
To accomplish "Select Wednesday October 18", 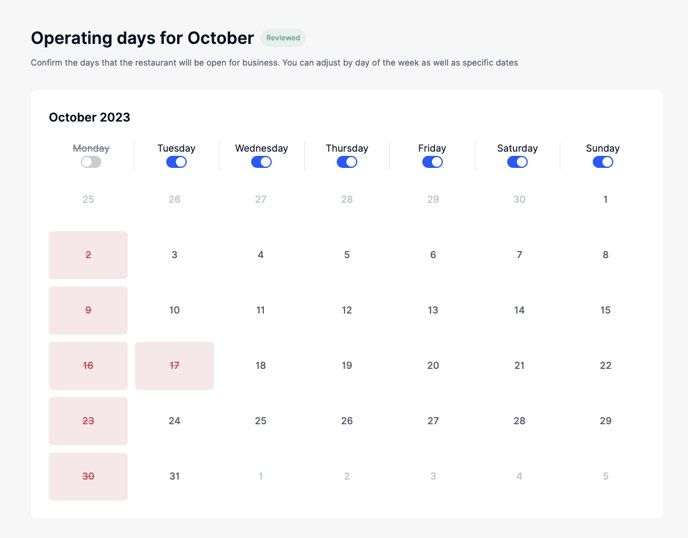I will 260,366.
